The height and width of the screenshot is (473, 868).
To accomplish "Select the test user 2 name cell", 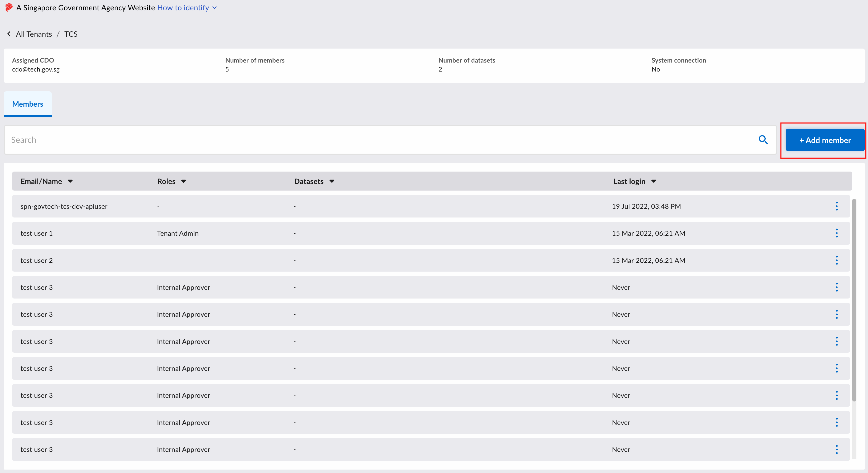I will point(36,260).
